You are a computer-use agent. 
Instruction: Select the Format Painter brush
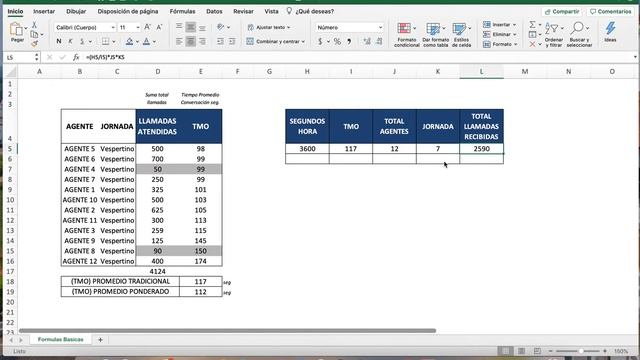[x=34, y=43]
